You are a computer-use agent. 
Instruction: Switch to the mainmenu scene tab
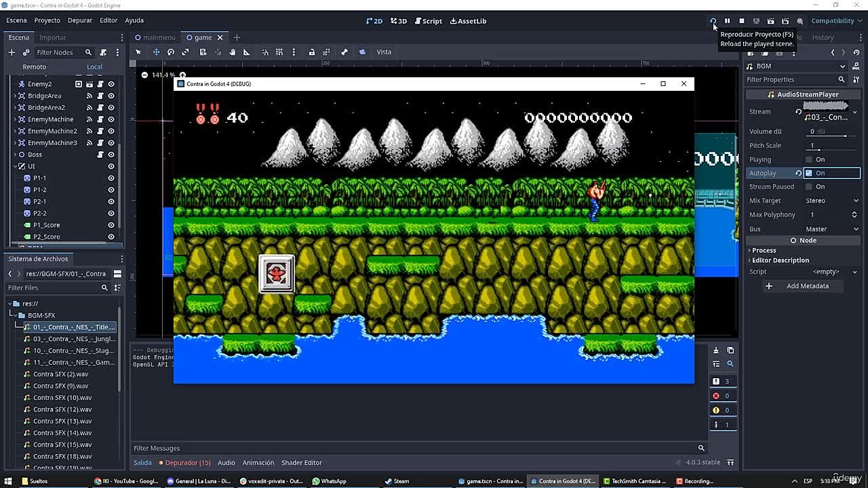pyautogui.click(x=155, y=37)
